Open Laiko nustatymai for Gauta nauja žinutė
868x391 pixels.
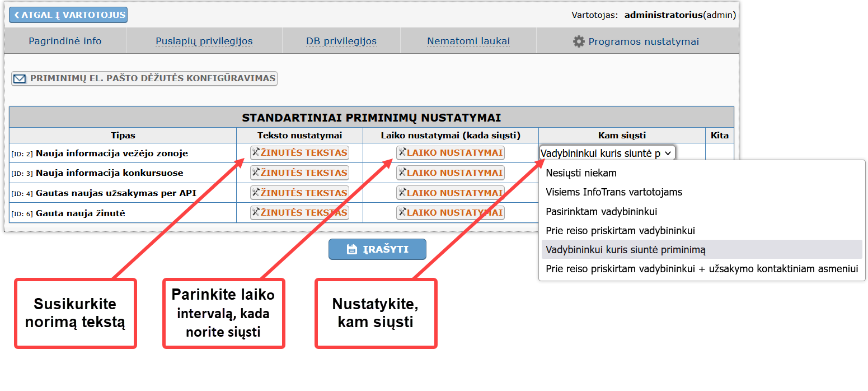coord(451,212)
